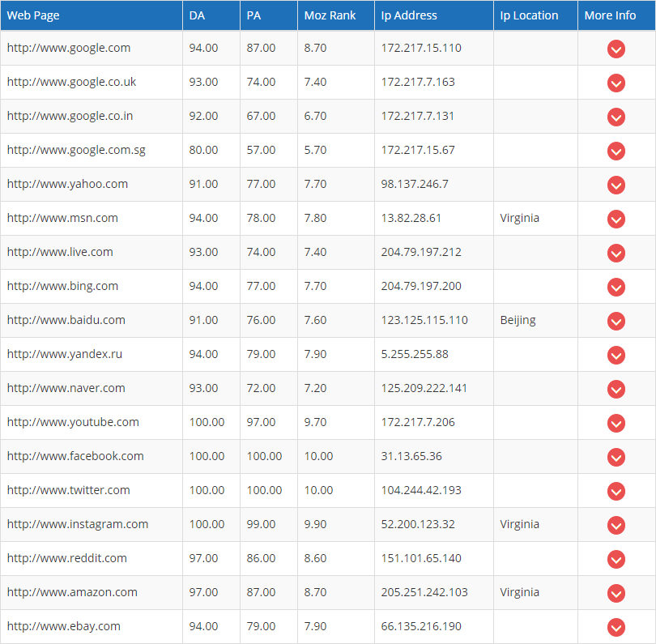
Task: Click DA value 80.00
Action: click(203, 150)
